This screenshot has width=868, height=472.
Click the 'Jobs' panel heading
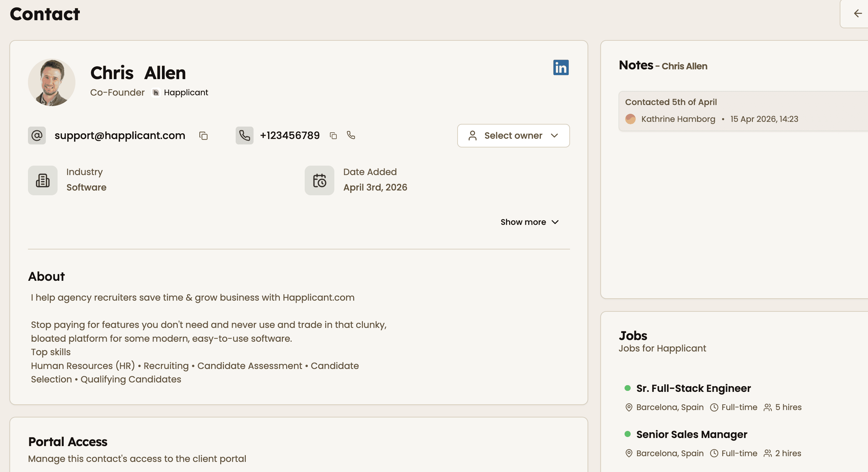point(633,336)
